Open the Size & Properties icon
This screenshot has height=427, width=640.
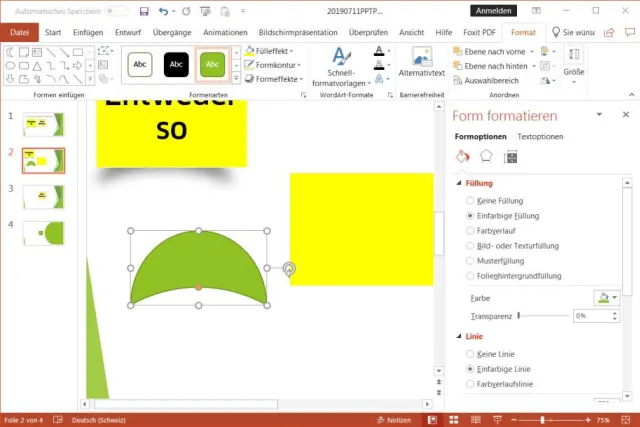coord(511,157)
